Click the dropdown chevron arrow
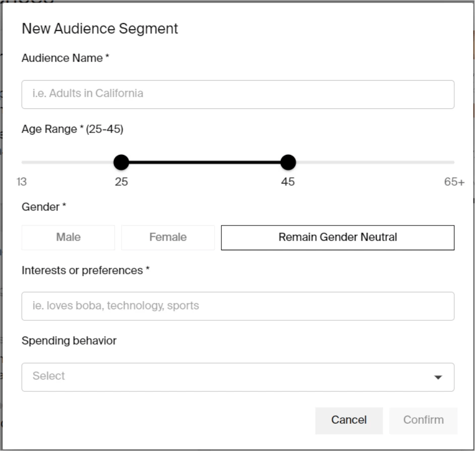 pos(438,376)
